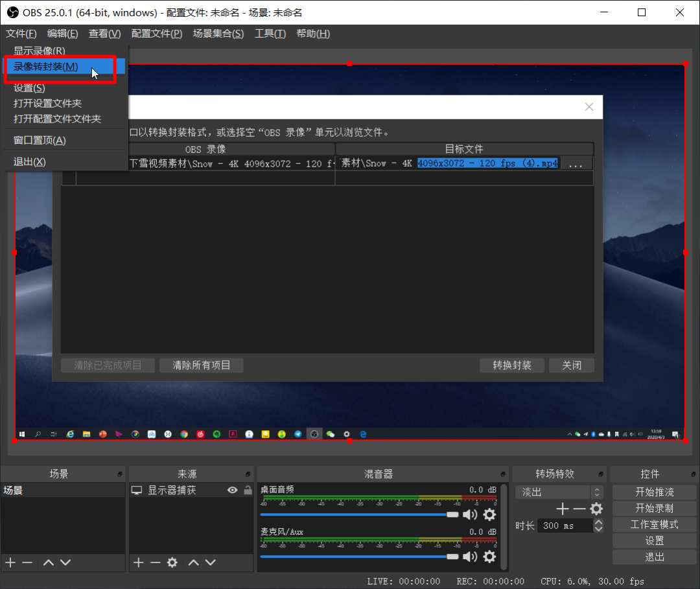The width and height of the screenshot is (700, 589).
Task: Choose 显示录像(R) from file menu
Action: pyautogui.click(x=65, y=51)
